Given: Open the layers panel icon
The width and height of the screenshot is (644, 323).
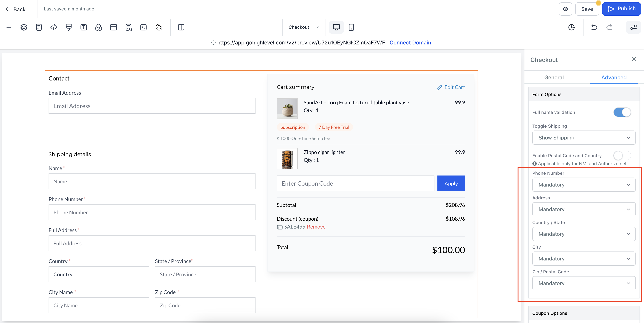Looking at the screenshot, I should (24, 27).
